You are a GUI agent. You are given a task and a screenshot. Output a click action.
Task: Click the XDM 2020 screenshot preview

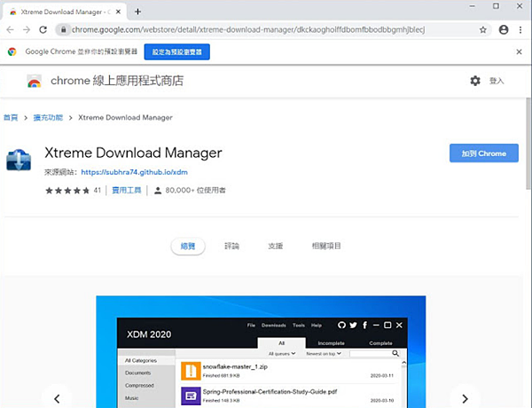(x=261, y=351)
